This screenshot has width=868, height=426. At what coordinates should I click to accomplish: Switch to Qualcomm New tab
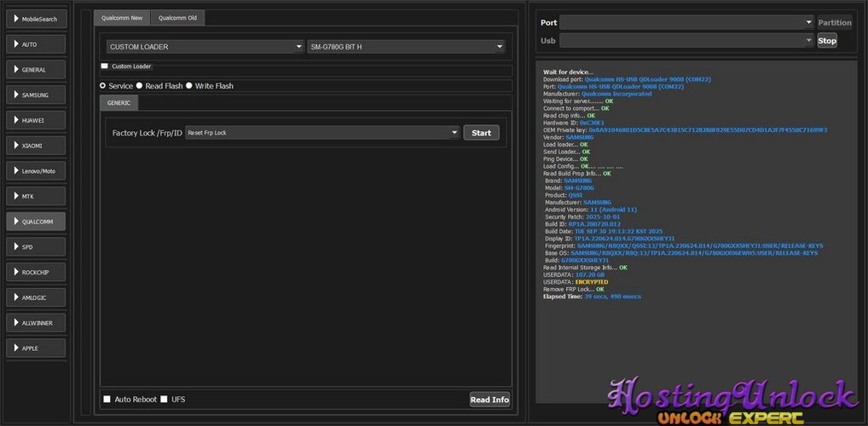pyautogui.click(x=122, y=18)
